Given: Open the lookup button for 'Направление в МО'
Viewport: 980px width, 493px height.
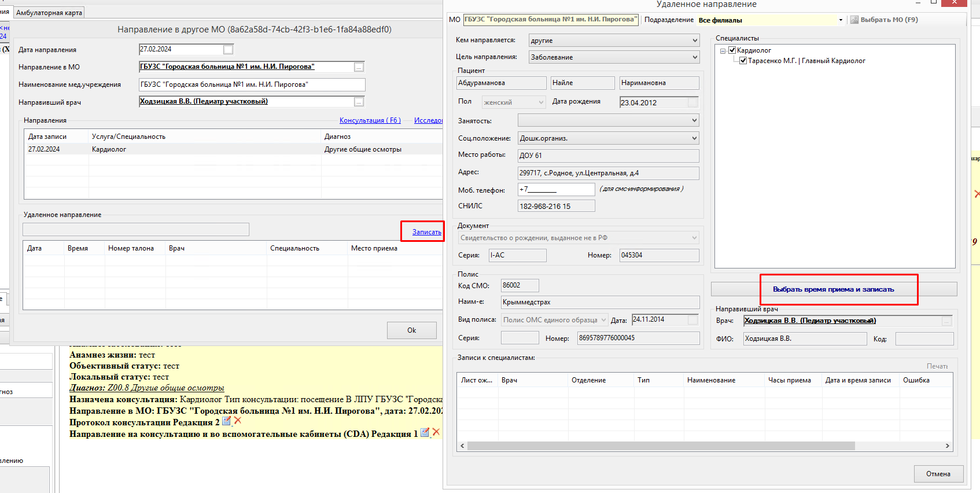Looking at the screenshot, I should tap(359, 67).
